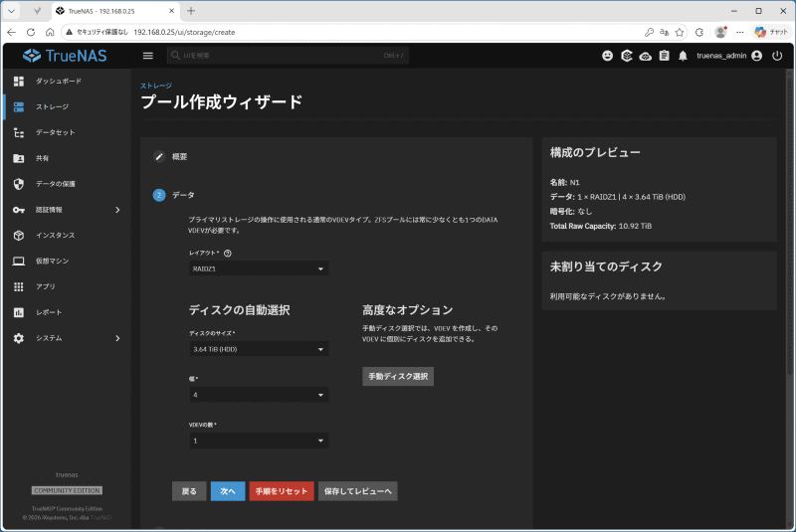Select インスタンス in the sidebar menu
This screenshot has height=532, width=796.
[56, 236]
